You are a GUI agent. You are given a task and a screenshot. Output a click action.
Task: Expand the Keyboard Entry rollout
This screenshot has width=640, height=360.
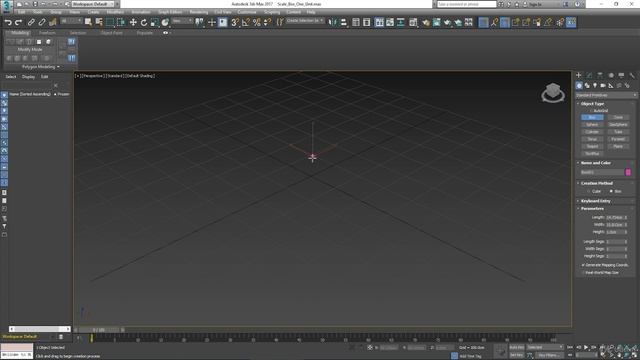click(x=596, y=201)
